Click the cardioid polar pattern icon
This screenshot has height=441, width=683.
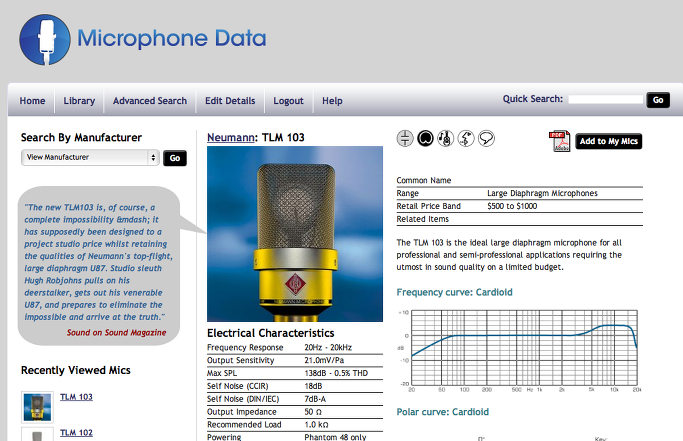(x=425, y=139)
